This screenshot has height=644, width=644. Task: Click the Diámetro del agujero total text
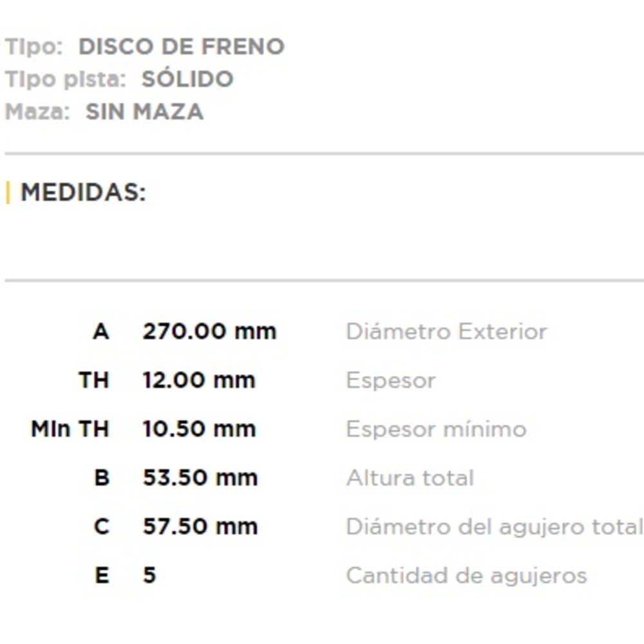point(494,527)
